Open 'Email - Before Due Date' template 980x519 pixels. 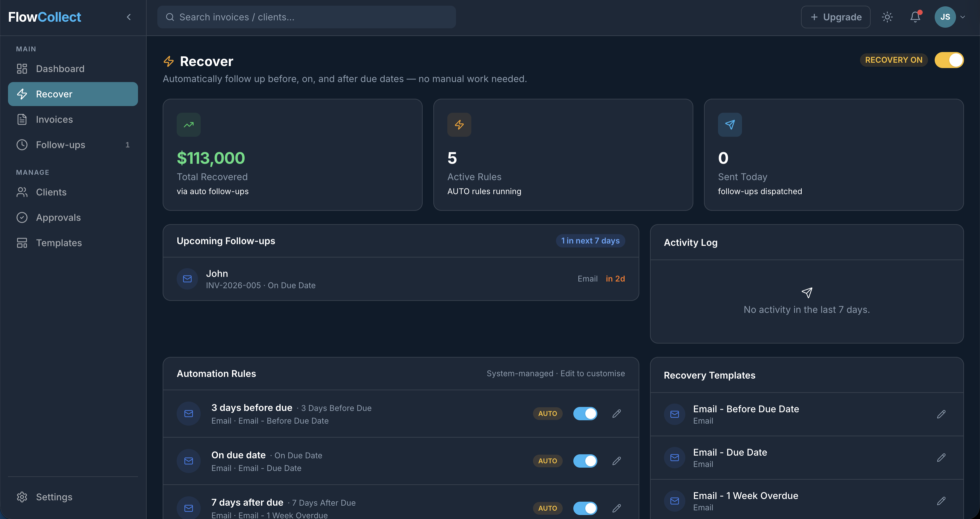coord(807,414)
